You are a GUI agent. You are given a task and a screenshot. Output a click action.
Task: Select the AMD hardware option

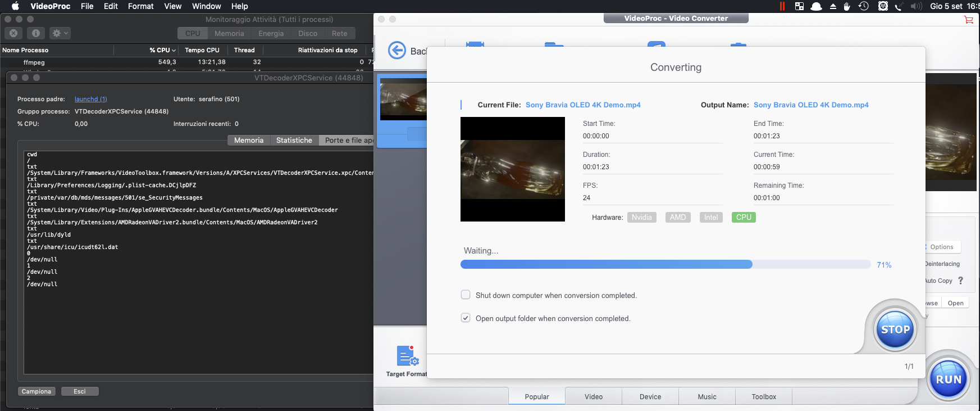click(678, 218)
